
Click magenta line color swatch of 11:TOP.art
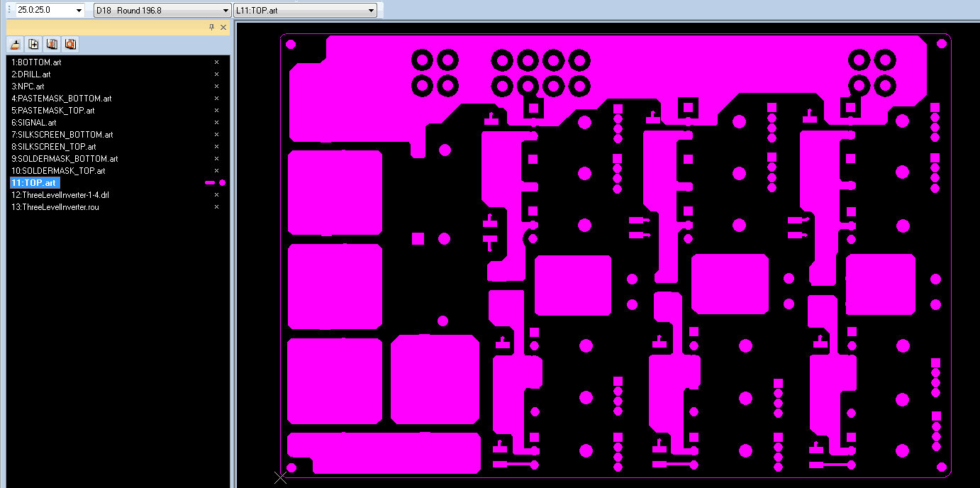tap(210, 183)
